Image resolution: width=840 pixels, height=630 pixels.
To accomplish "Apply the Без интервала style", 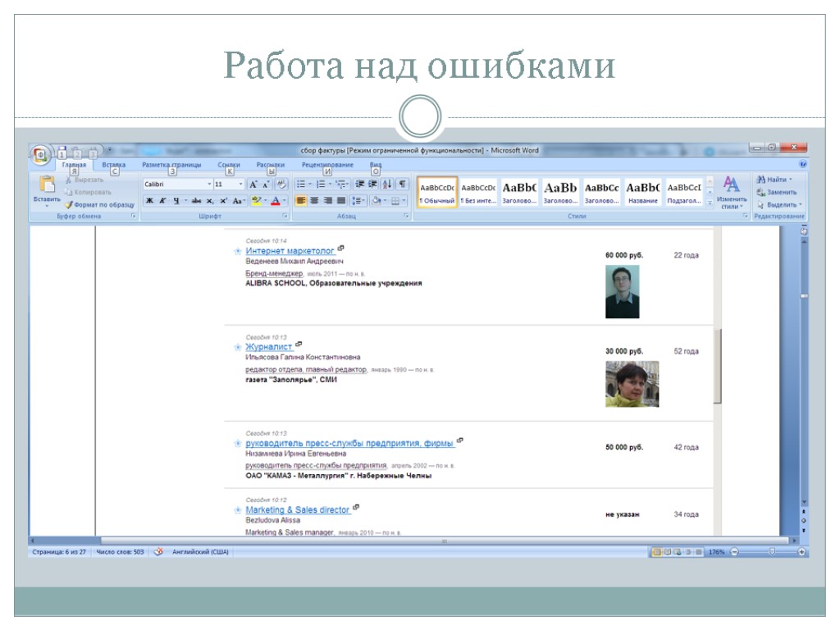I will 478,193.
